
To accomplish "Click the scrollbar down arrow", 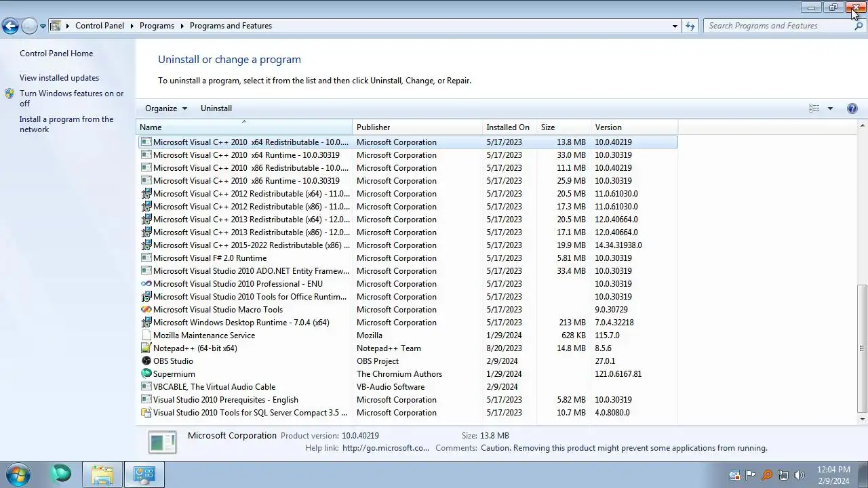I will pyautogui.click(x=863, y=420).
